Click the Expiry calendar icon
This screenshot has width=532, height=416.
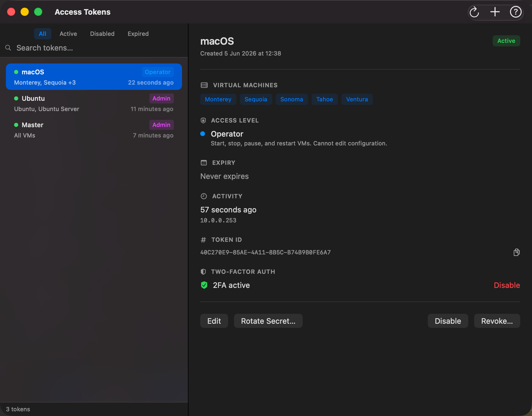(x=204, y=163)
